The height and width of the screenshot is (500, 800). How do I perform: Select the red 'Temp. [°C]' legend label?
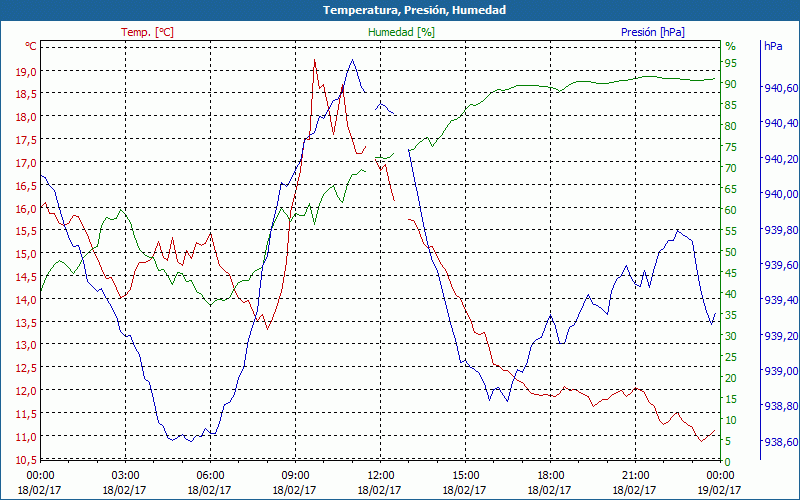tap(147, 32)
